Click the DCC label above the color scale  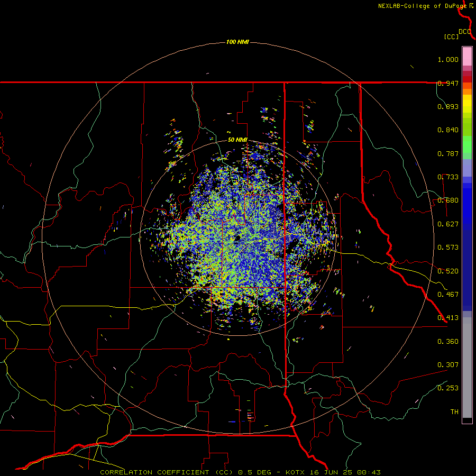[x=465, y=32]
